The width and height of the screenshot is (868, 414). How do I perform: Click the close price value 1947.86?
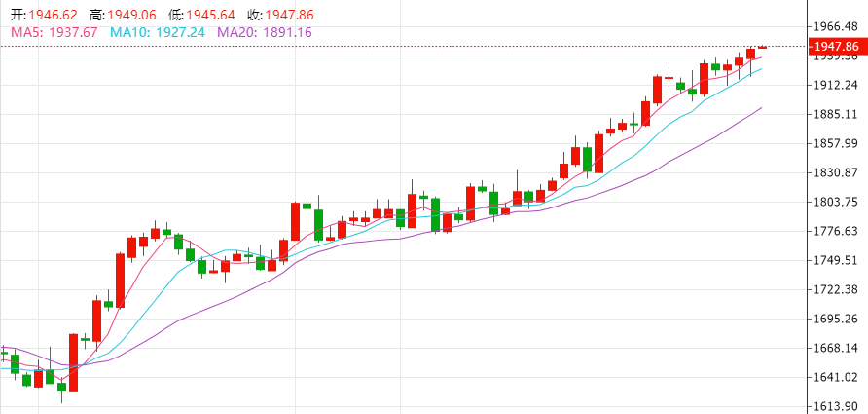(x=290, y=15)
